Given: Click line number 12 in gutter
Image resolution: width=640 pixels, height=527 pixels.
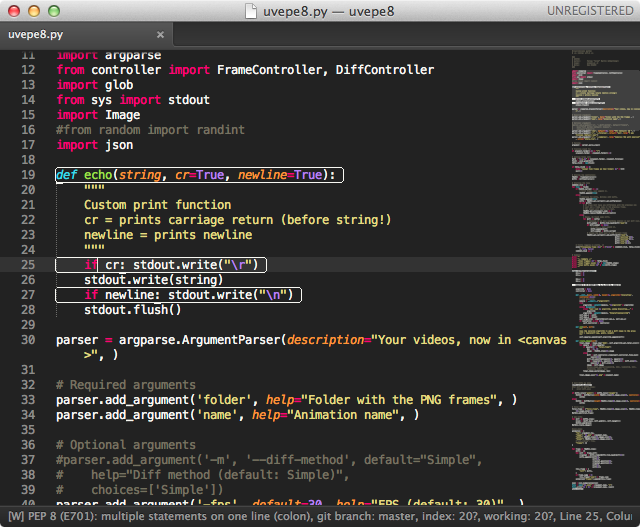Looking at the screenshot, I should [x=28, y=70].
